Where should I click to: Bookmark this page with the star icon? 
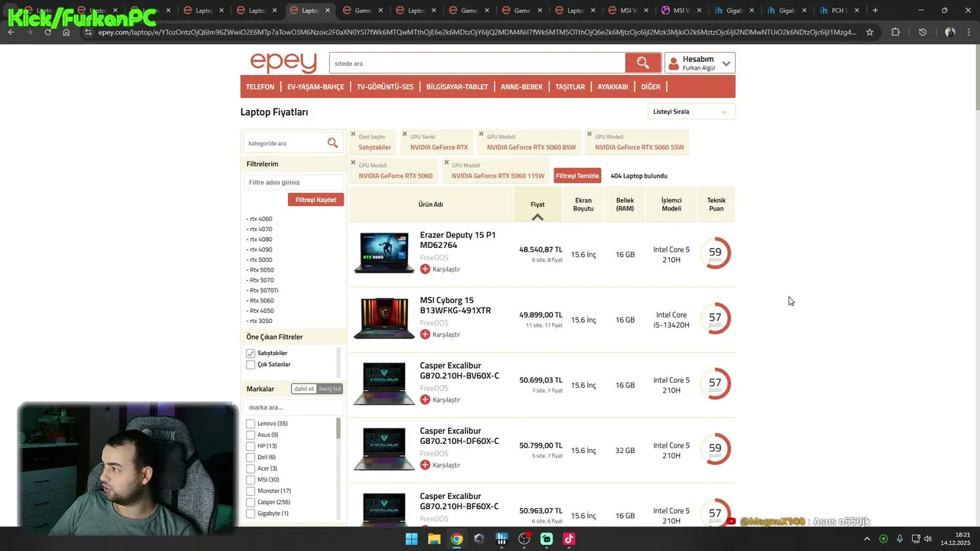click(x=870, y=32)
